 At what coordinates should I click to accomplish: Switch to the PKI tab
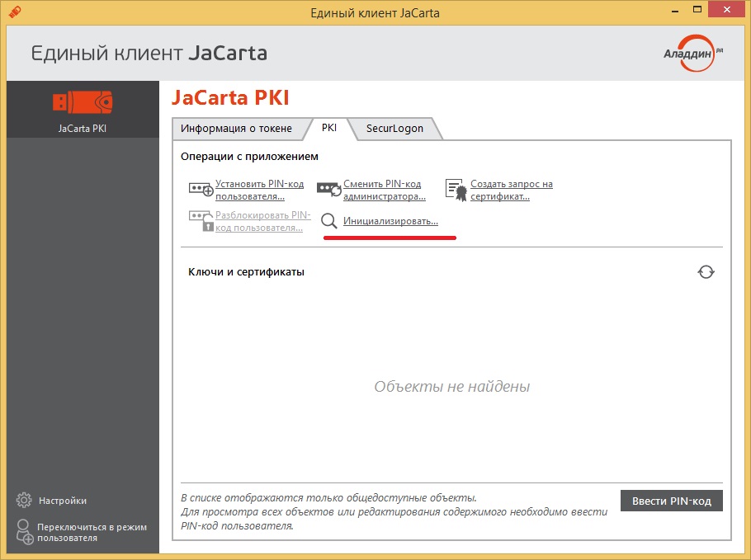329,128
